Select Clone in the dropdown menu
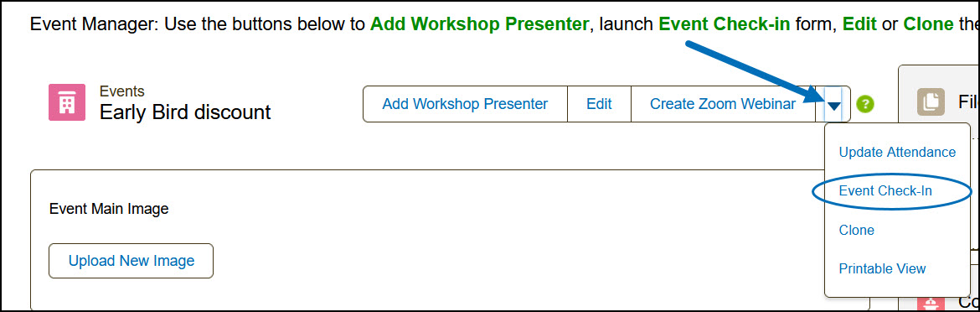The width and height of the screenshot is (980, 312). tap(856, 230)
